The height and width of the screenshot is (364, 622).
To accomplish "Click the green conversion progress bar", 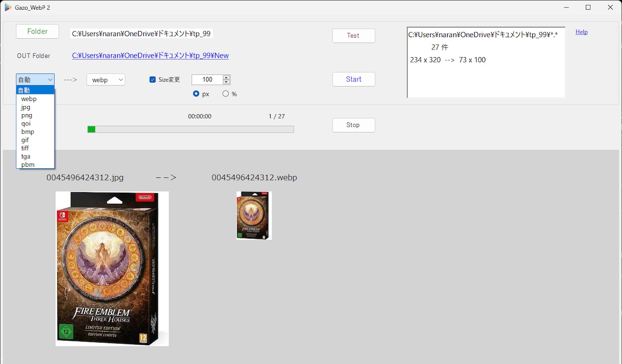I will point(191,129).
